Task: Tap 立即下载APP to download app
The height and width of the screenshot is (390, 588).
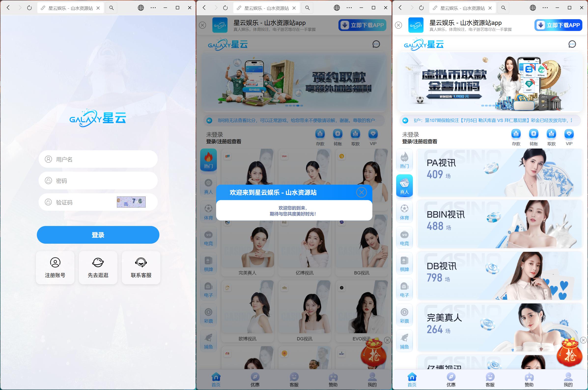Action: point(362,25)
